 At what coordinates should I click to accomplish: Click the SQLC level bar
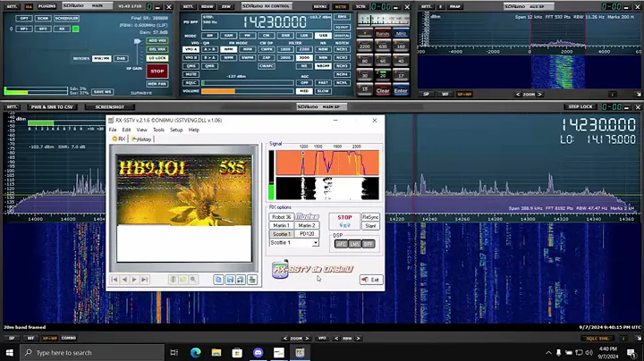pos(248,82)
